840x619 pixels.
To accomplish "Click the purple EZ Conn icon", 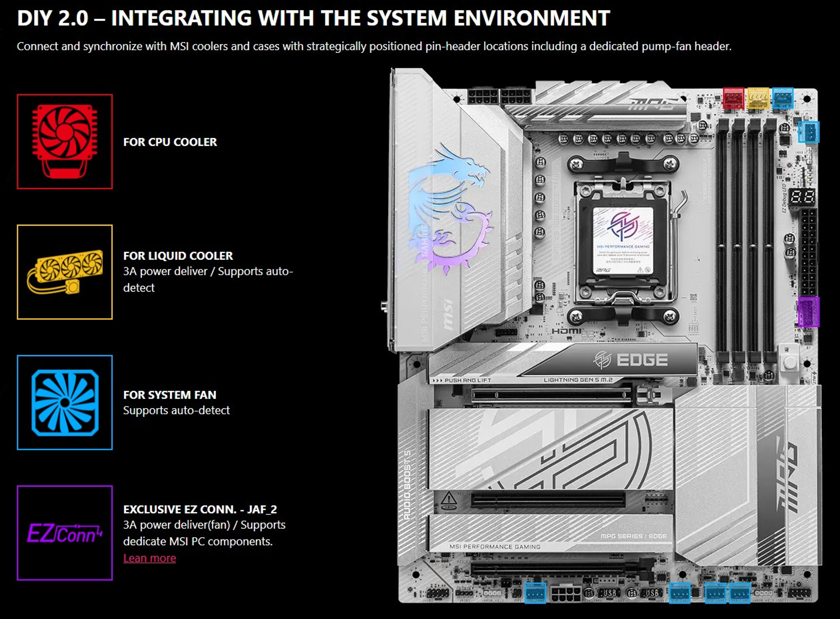I will coord(65,533).
